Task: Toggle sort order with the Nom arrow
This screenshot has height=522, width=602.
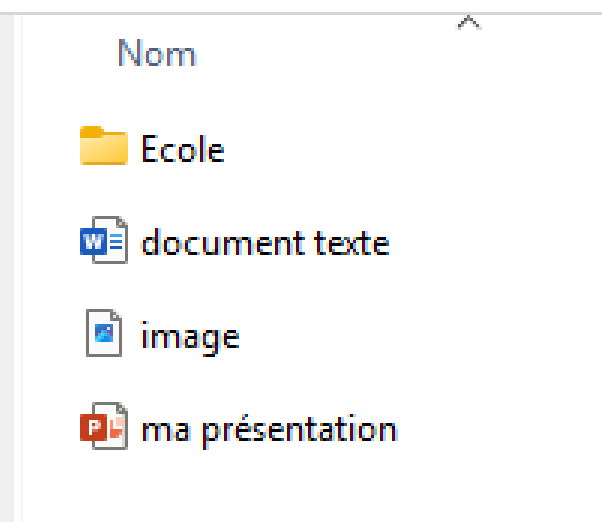Action: (467, 22)
